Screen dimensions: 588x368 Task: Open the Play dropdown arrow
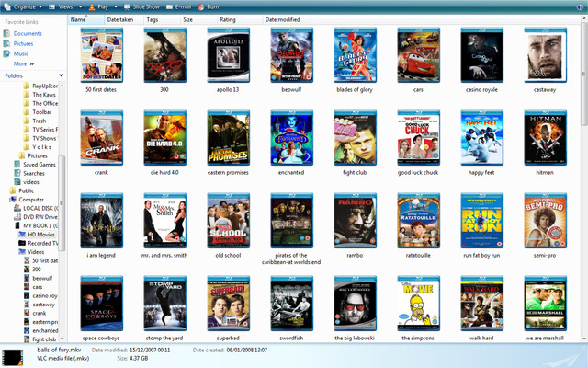point(116,7)
